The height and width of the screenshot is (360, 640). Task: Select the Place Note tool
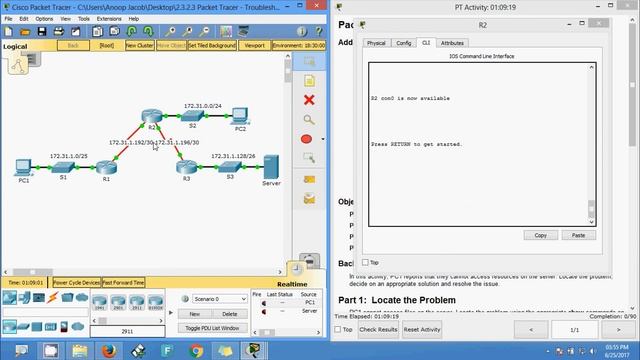point(309,81)
